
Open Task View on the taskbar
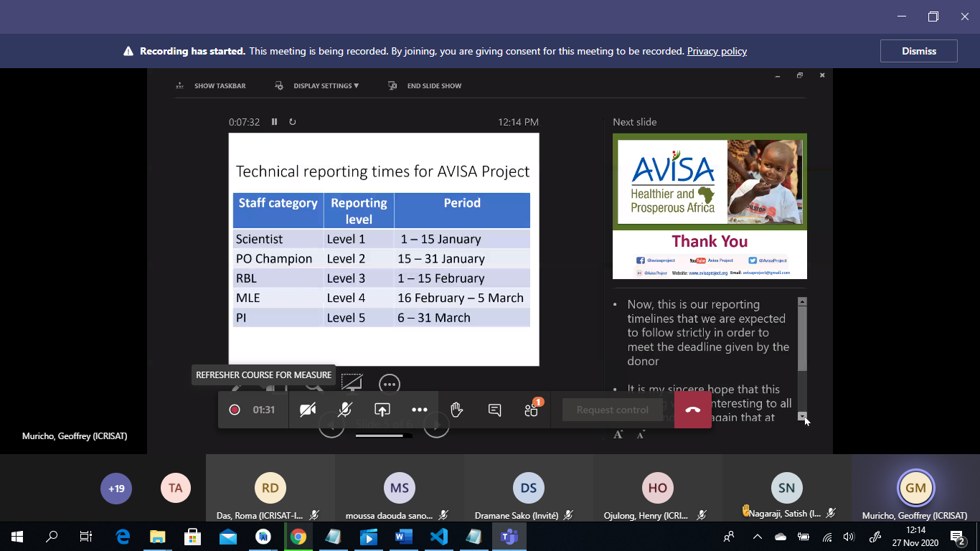[x=86, y=536]
